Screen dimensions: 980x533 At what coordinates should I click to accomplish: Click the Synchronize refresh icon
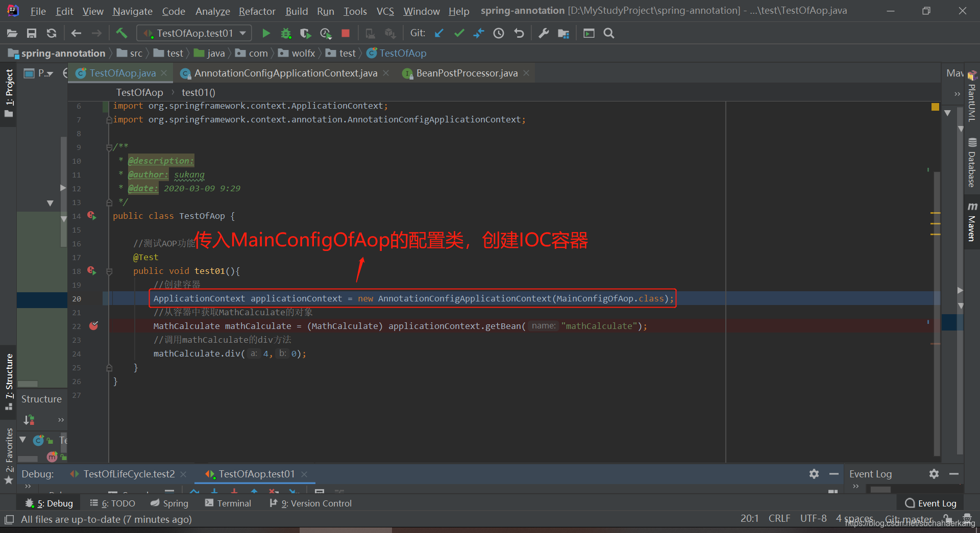(x=51, y=33)
